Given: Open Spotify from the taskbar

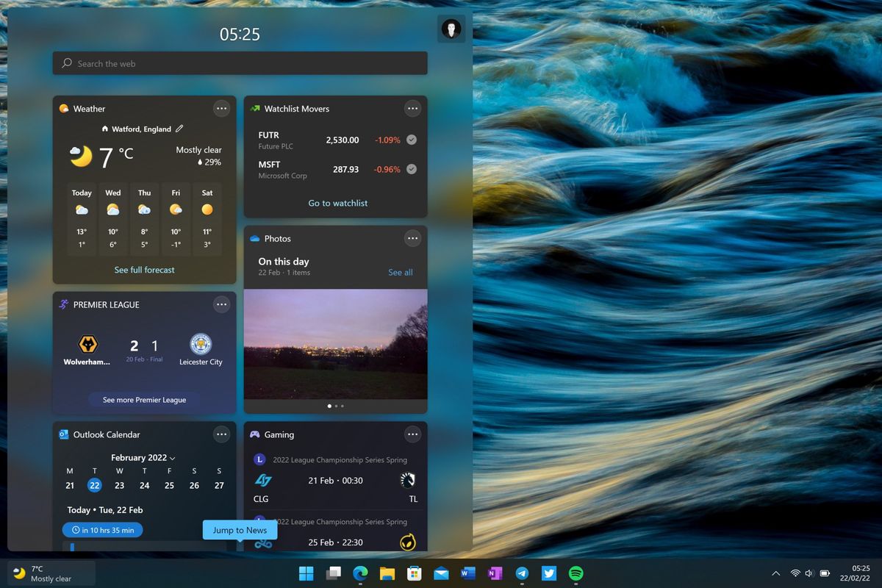Looking at the screenshot, I should point(576,573).
